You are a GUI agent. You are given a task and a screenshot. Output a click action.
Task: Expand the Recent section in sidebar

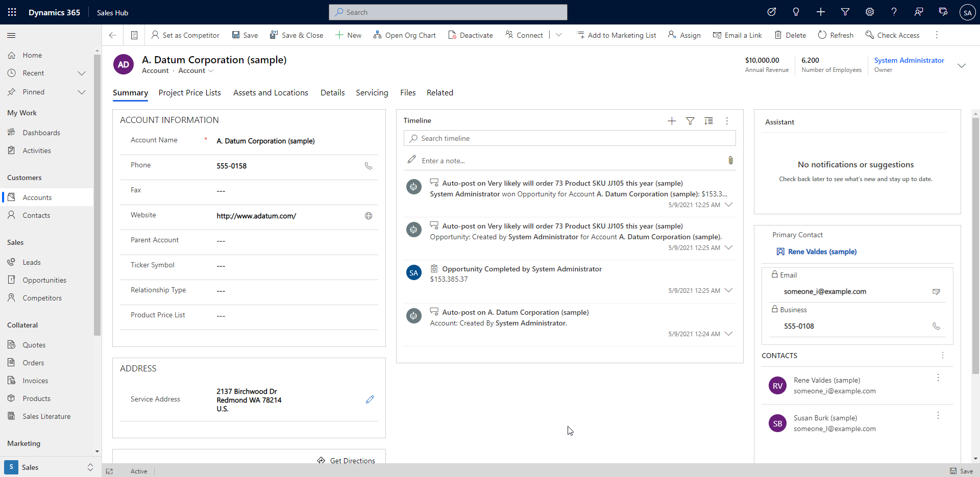point(81,73)
